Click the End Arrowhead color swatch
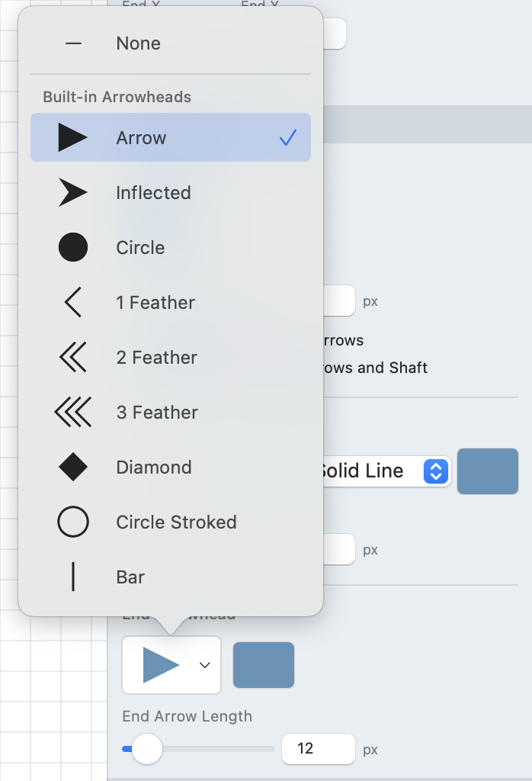 263,665
